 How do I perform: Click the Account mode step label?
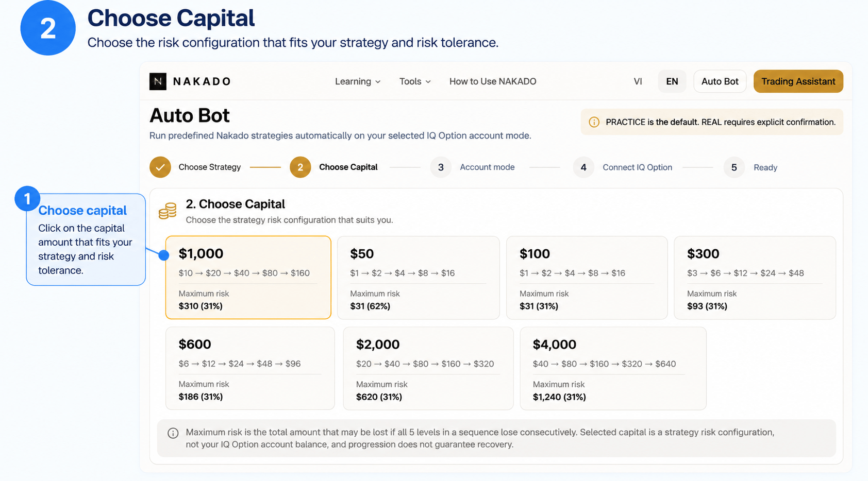(x=487, y=167)
